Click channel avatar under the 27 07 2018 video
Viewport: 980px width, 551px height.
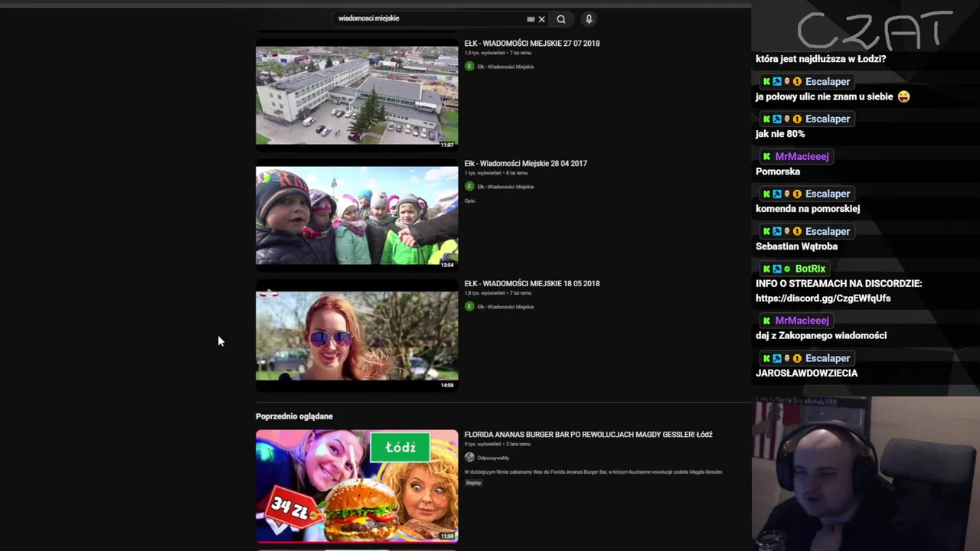click(469, 67)
